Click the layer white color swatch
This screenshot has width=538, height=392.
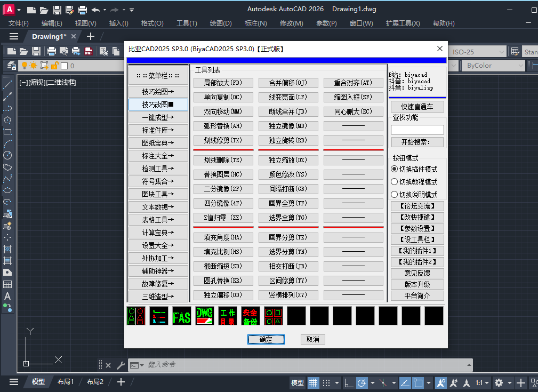coord(64,65)
